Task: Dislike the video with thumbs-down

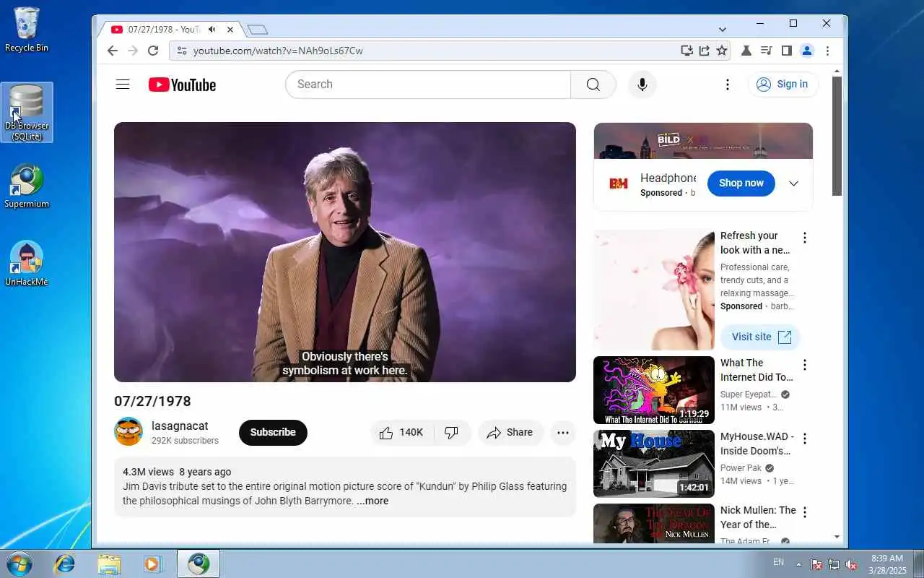Action: coord(452,433)
